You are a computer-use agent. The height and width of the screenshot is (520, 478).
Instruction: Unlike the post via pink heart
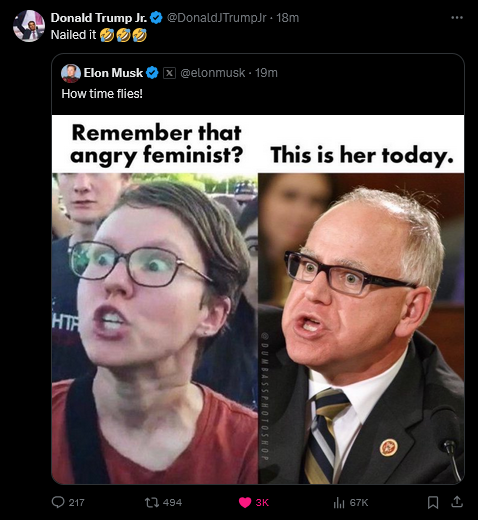coord(245,502)
